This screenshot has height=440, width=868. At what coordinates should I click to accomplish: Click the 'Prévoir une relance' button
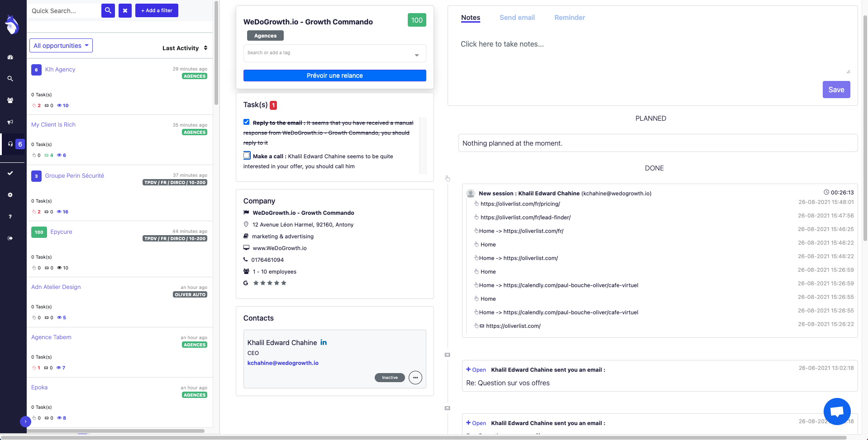point(334,76)
